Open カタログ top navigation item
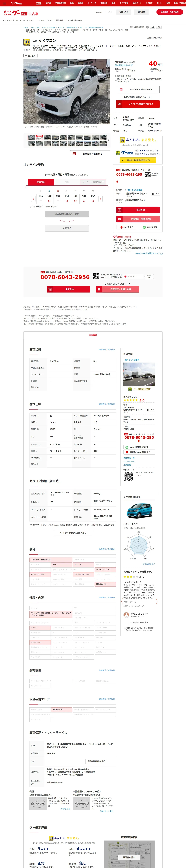Image resolution: width=186 pixels, height=868 pixels. [x=149, y=3]
